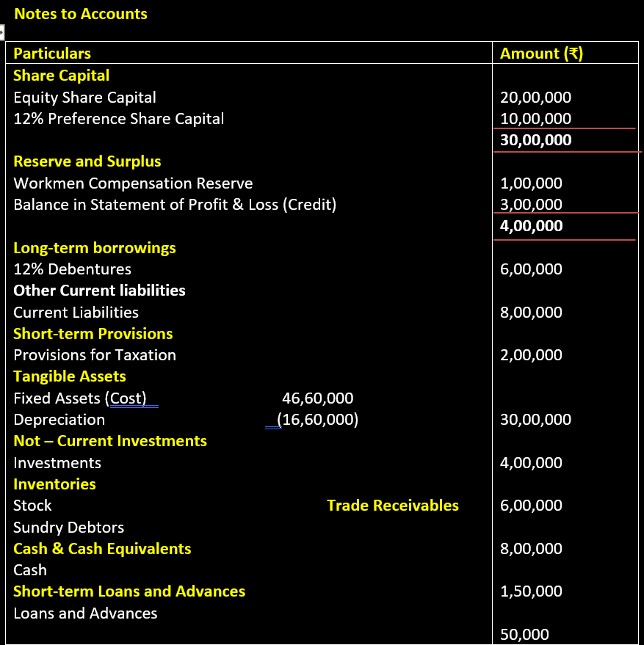
Task: Click the 'Long-term borrowings' heading
Action: pyautogui.click(x=95, y=248)
